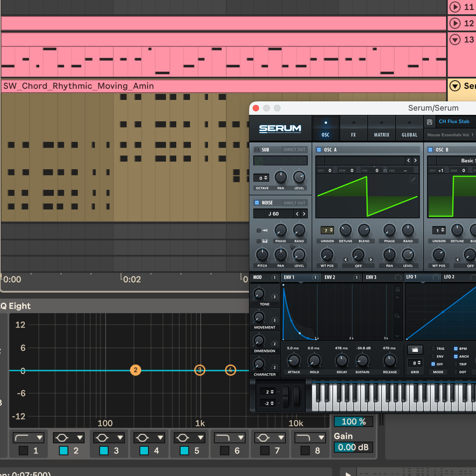The height and width of the screenshot is (476, 476).
Task: Click the OSC A wavetable edit pencil icon
Action: tap(413, 179)
